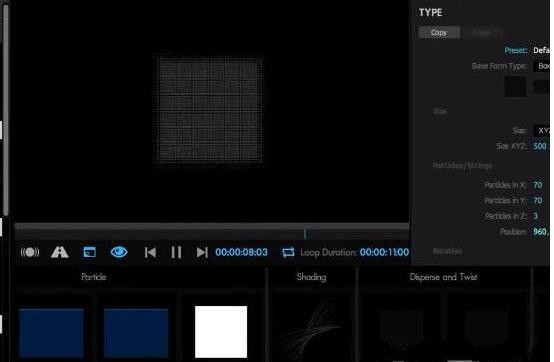
Task: Step to the next frame
Action: pos(202,252)
